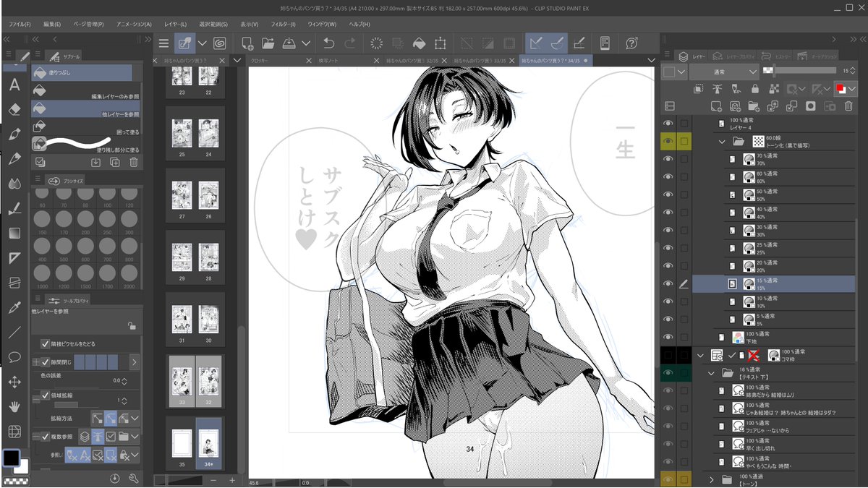Click the Fill bucket icon in command bar
The image size is (868, 488).
coord(419,43)
